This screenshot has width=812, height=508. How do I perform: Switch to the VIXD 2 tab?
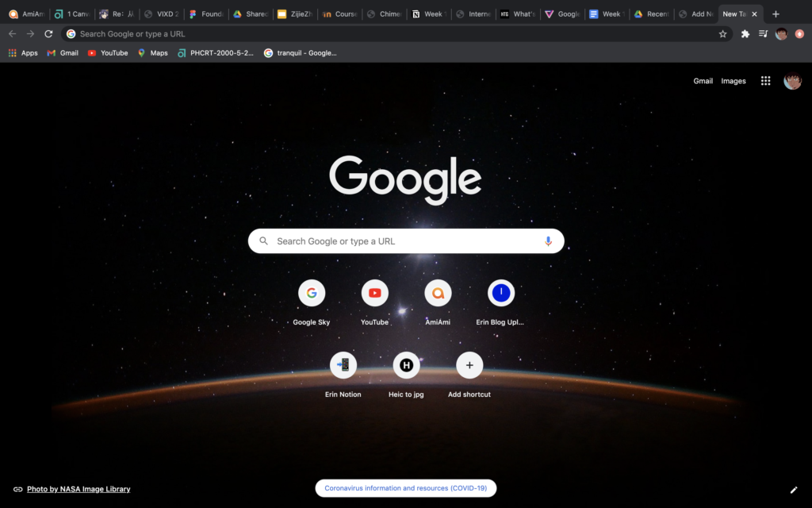162,14
